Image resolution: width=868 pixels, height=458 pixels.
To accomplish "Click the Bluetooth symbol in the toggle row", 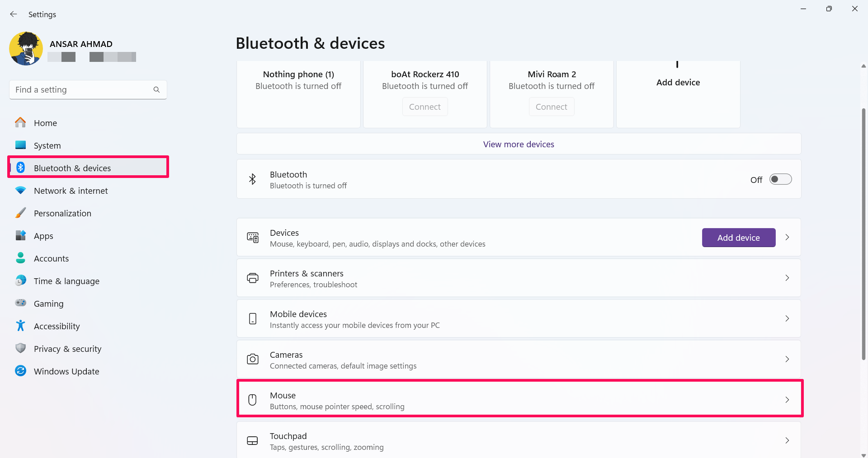I will tap(252, 179).
